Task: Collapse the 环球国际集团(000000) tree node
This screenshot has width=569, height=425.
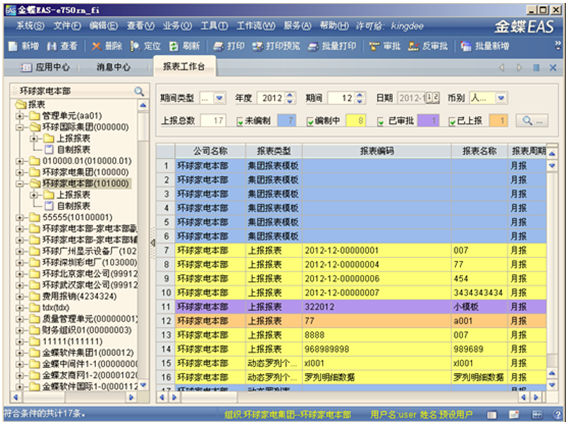Action: tap(20, 127)
